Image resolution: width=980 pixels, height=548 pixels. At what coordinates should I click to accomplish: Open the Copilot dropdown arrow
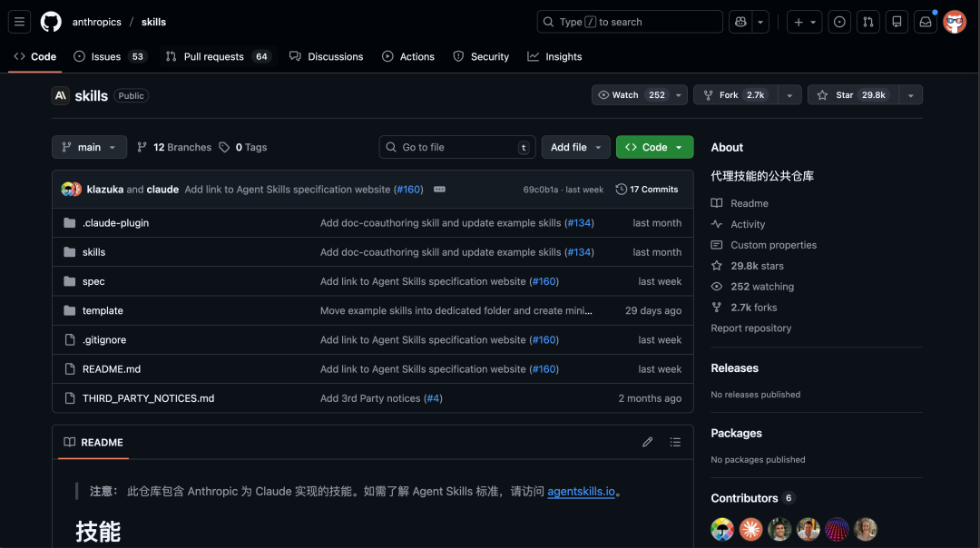[760, 22]
